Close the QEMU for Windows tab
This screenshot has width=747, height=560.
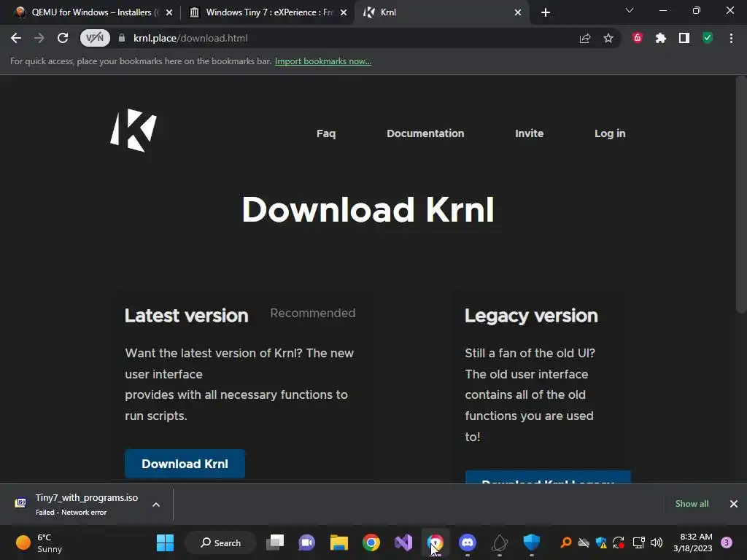tap(169, 12)
